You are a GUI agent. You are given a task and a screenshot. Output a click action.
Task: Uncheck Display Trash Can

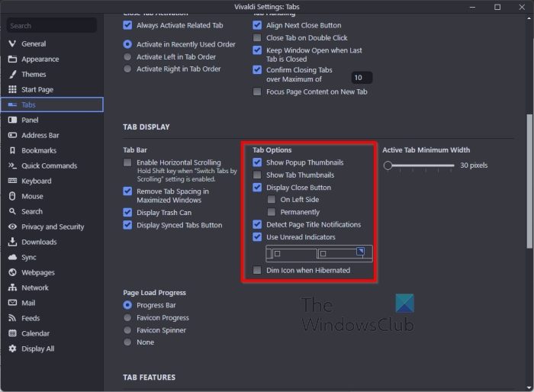pyautogui.click(x=127, y=213)
